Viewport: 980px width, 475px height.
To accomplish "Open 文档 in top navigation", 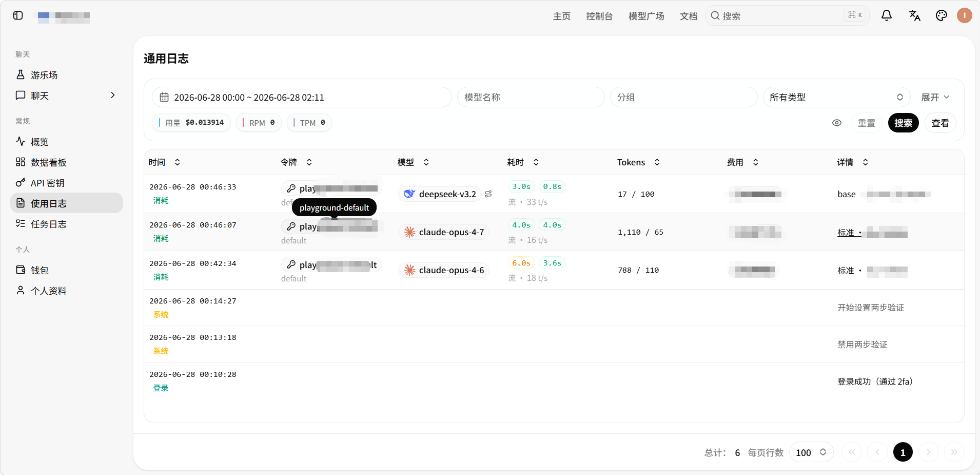I will tap(689, 16).
